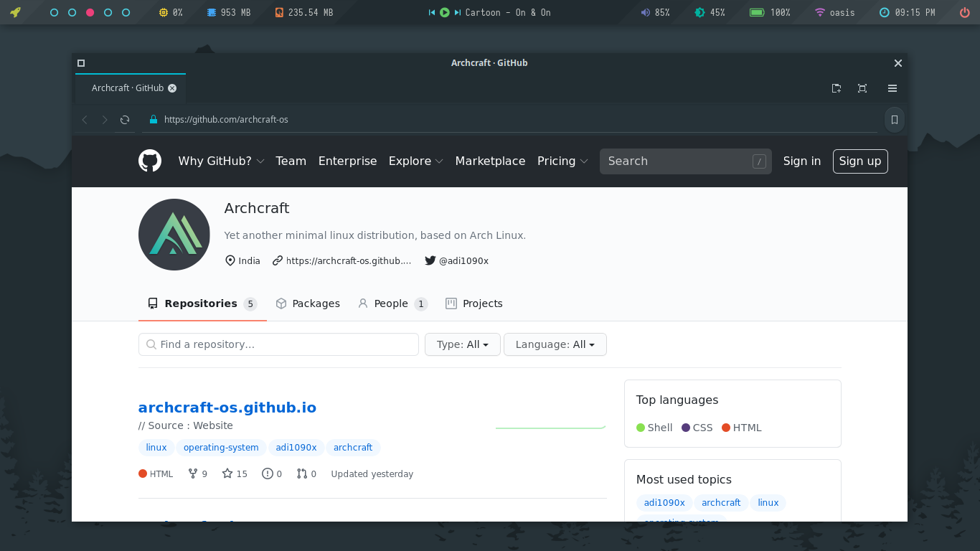
Task: Click the padlock security icon in address bar
Action: [153, 119]
